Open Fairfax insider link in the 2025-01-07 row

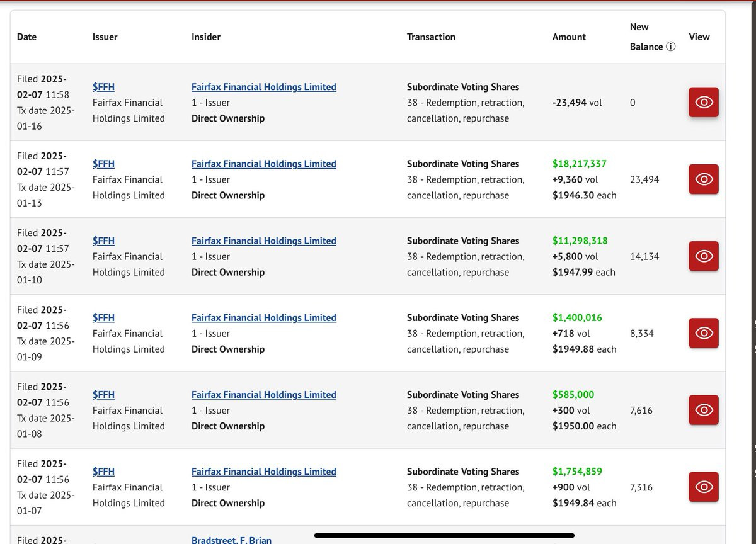pyautogui.click(x=264, y=471)
